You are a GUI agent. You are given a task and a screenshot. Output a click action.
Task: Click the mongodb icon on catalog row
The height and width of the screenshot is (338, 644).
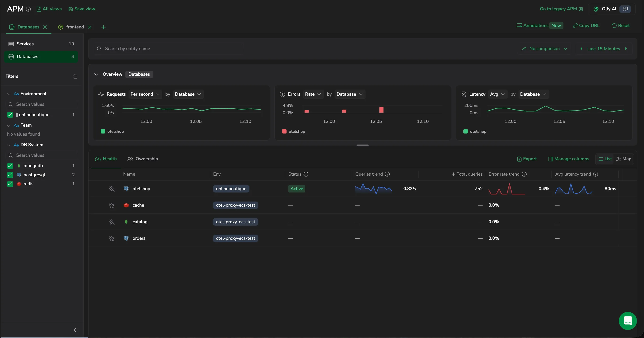tap(126, 222)
